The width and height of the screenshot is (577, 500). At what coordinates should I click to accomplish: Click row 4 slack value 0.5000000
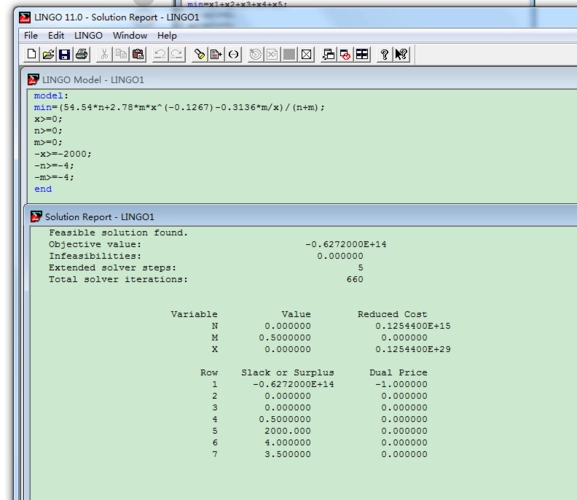[284, 419]
